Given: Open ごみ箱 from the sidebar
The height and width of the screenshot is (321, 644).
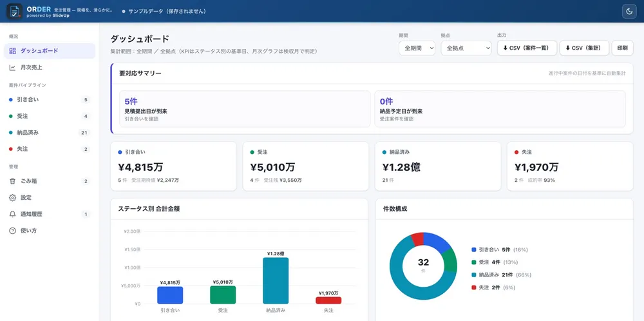Looking at the screenshot, I should pos(50,181).
